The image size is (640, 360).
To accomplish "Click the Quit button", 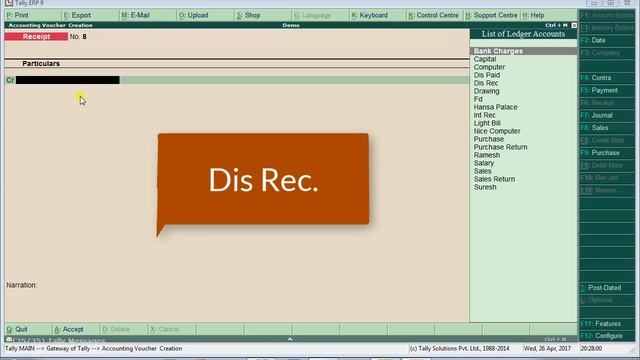I will 17,329.
